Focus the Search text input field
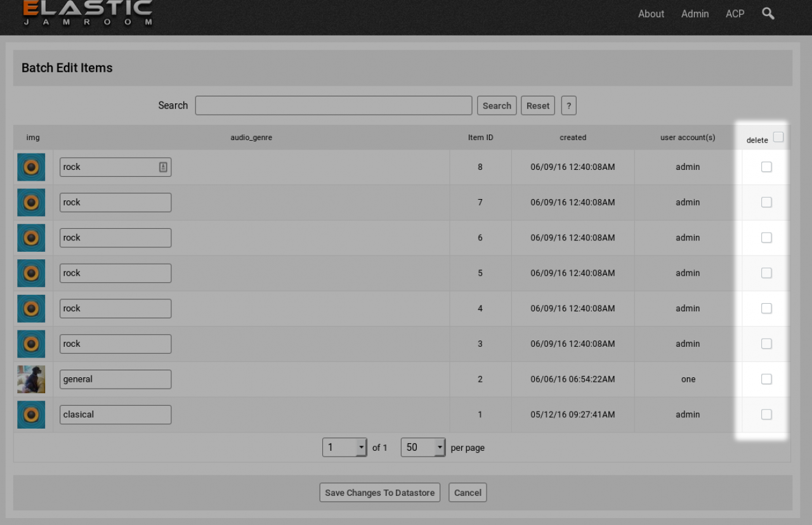Screen dimensions: 812x525 click(x=333, y=106)
